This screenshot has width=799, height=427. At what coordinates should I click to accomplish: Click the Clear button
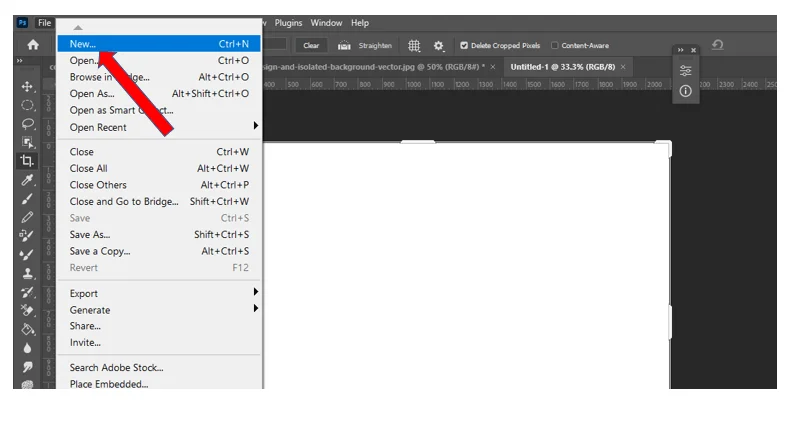point(311,45)
